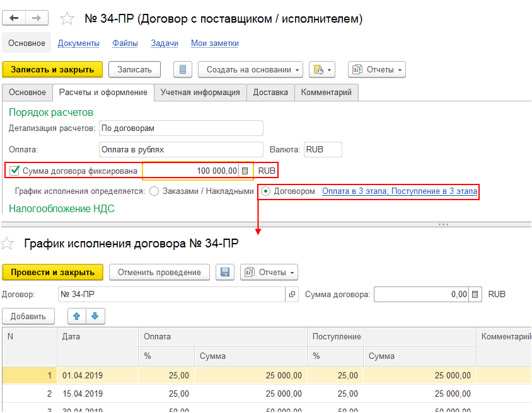The height and width of the screenshot is (413, 532).
Task: Open calculator in contract amount field
Action: [x=245, y=171]
